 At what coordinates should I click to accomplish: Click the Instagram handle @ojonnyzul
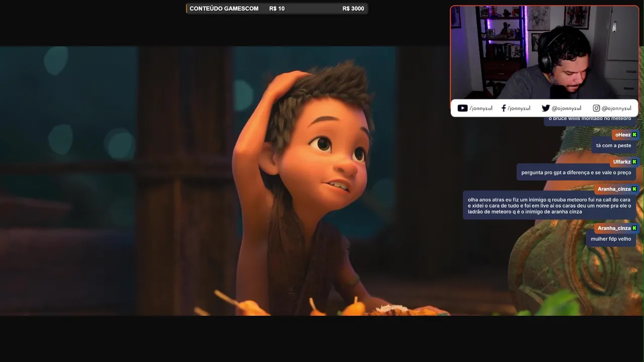[x=616, y=108]
